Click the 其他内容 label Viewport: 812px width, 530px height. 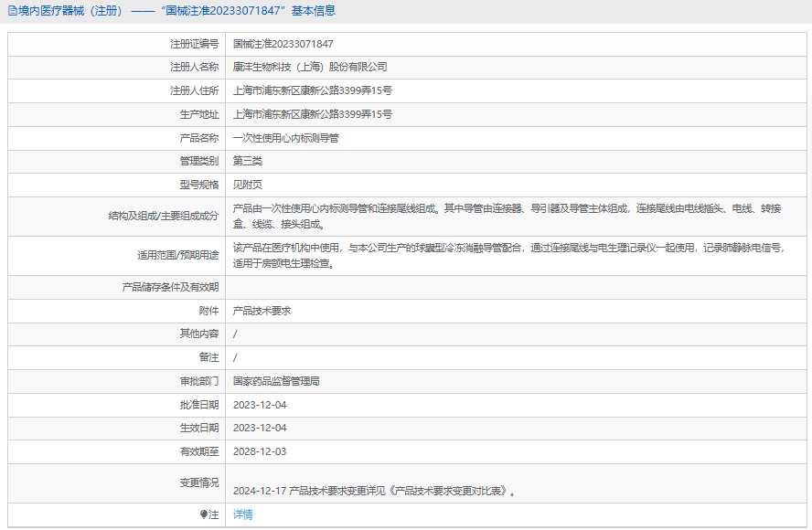199,334
